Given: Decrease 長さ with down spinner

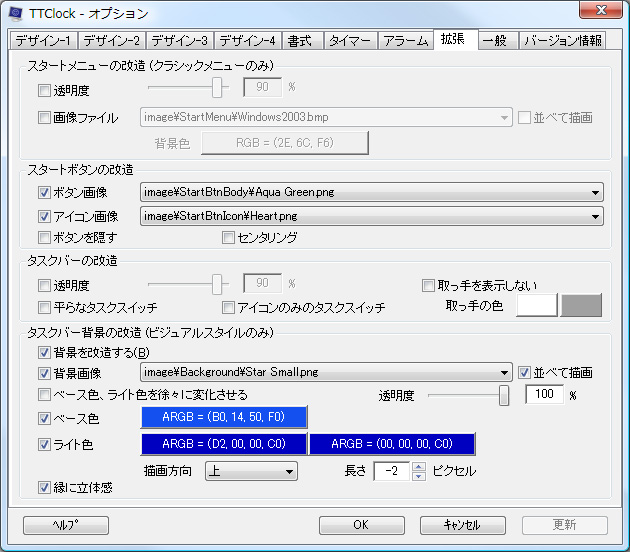Looking at the screenshot, I should 419,476.
